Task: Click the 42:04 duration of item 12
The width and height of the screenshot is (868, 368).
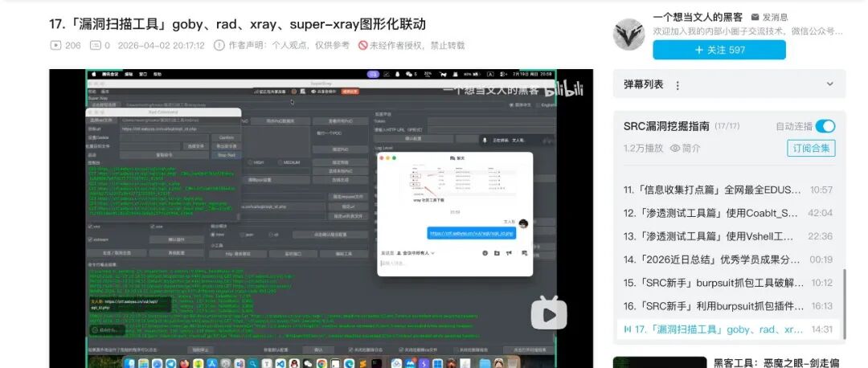Action: [x=821, y=213]
